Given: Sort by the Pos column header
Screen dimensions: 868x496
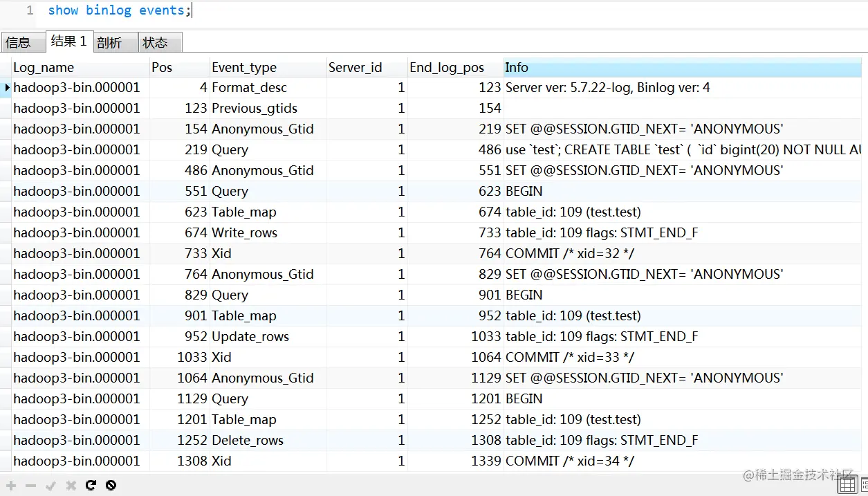Looking at the screenshot, I should pos(180,67).
